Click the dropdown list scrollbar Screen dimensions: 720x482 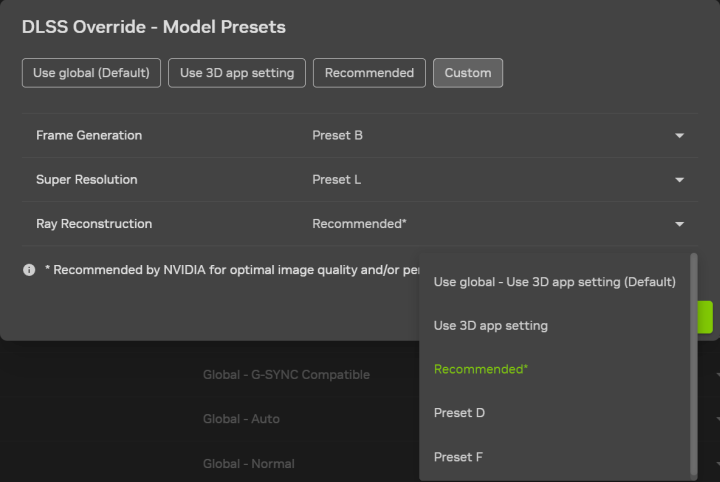[693, 365]
